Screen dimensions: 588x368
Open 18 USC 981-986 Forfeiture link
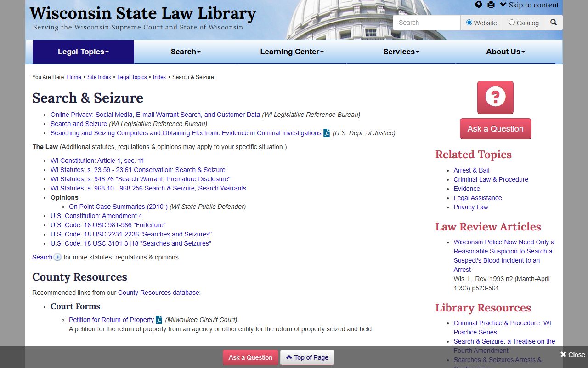[x=108, y=225]
